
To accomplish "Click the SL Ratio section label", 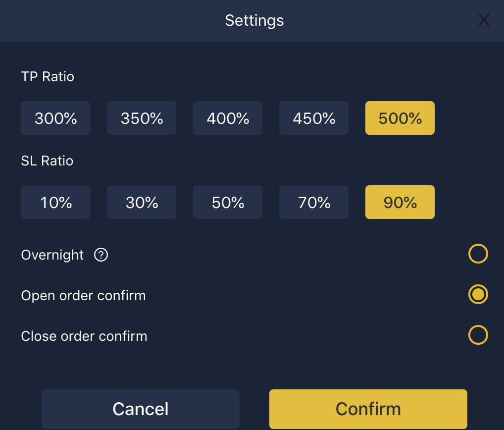I will (47, 161).
